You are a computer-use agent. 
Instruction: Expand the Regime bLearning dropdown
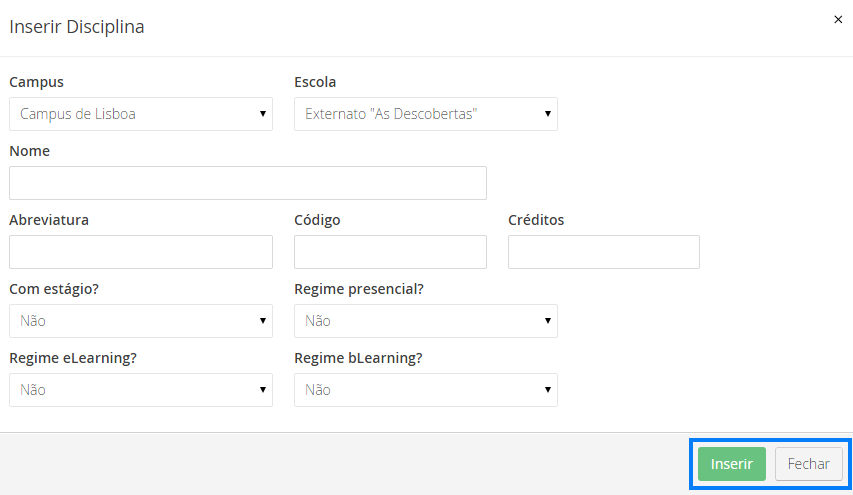[x=425, y=390]
